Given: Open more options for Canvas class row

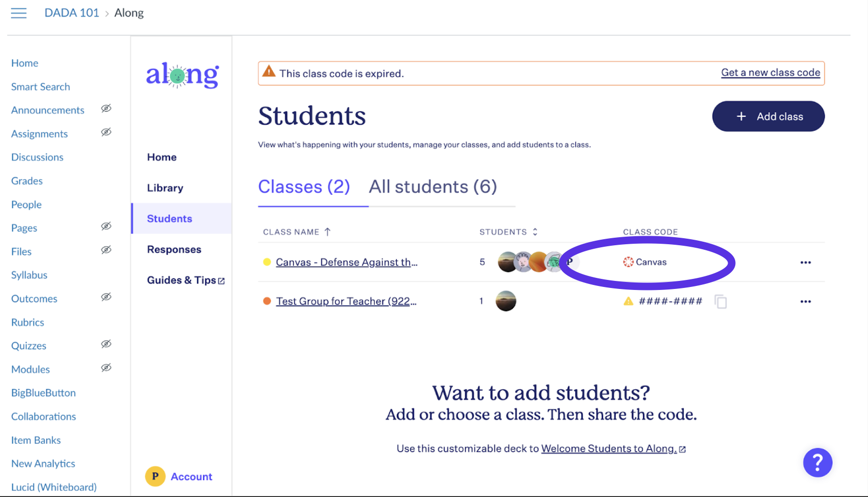Looking at the screenshot, I should [806, 262].
